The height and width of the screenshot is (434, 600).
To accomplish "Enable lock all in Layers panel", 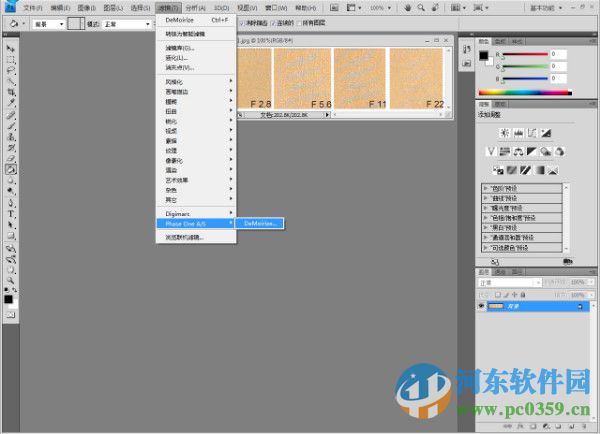I will [523, 295].
